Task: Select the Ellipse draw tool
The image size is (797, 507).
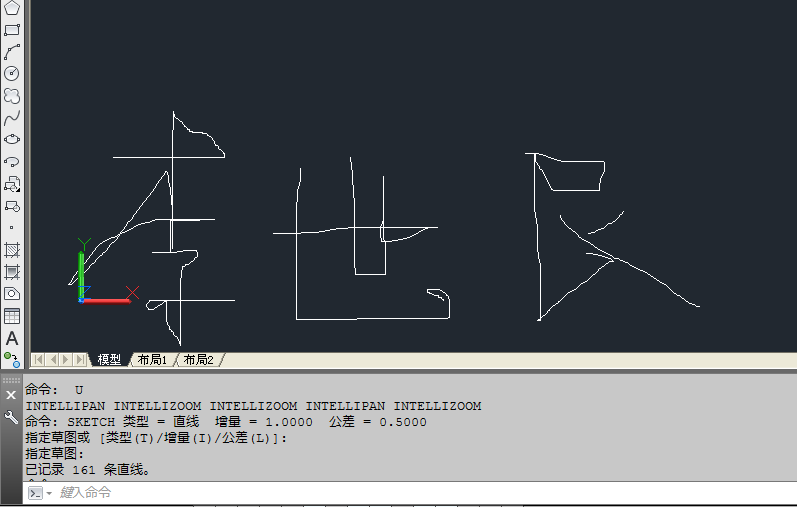Action: (12, 139)
